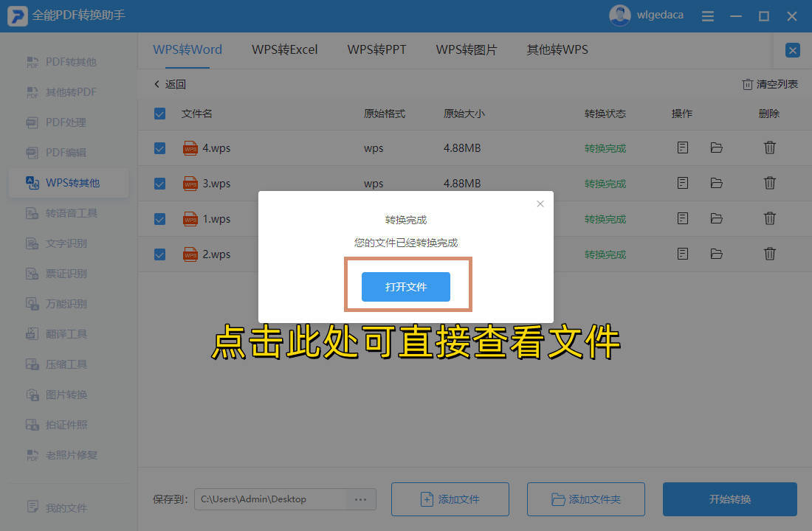Close the panel with blue X button
Screen dimensions: 812x531
pos(792,50)
